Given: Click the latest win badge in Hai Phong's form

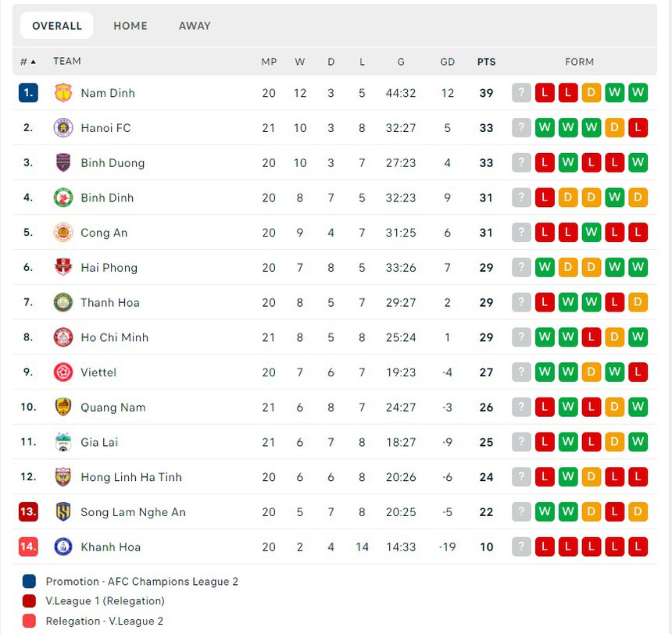Looking at the screenshot, I should coord(638,267).
